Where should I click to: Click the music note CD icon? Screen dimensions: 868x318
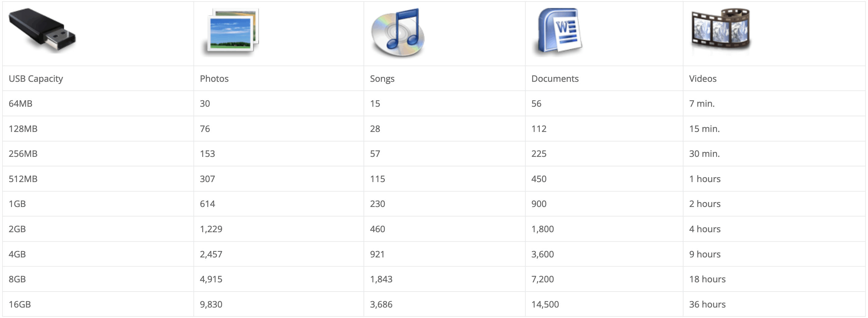pyautogui.click(x=398, y=32)
